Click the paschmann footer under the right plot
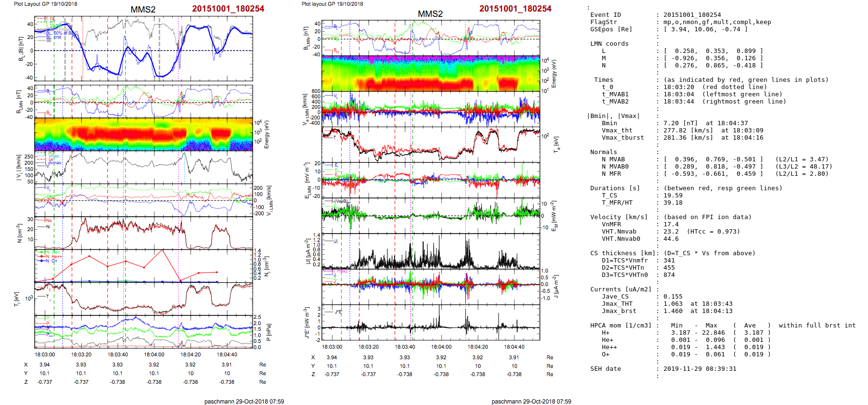 [x=531, y=401]
